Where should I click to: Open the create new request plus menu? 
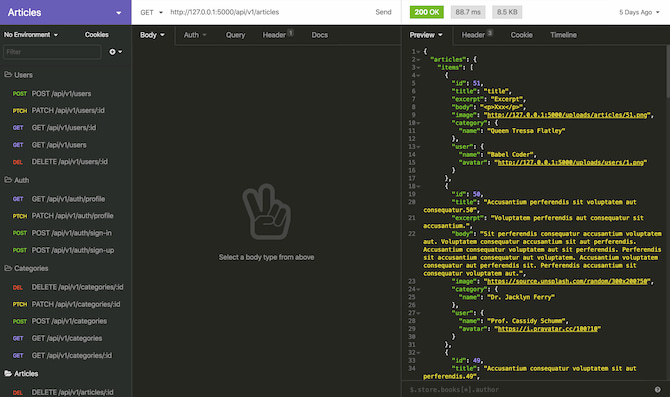pyautogui.click(x=115, y=52)
